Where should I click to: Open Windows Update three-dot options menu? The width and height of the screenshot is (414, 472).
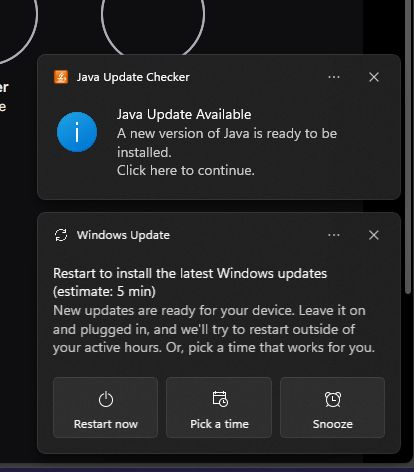pos(334,235)
